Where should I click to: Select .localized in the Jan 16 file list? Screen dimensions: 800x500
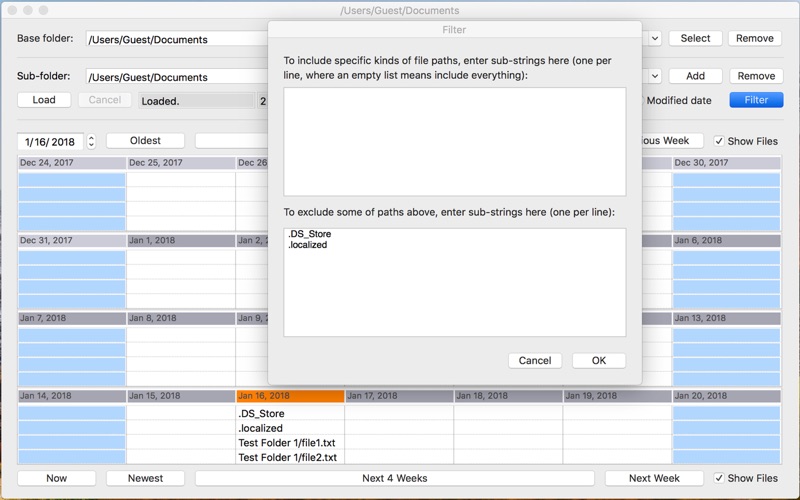click(x=290, y=428)
